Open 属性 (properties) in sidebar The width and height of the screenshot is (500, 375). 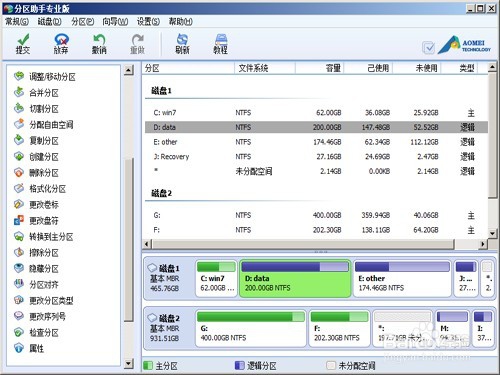[29, 348]
